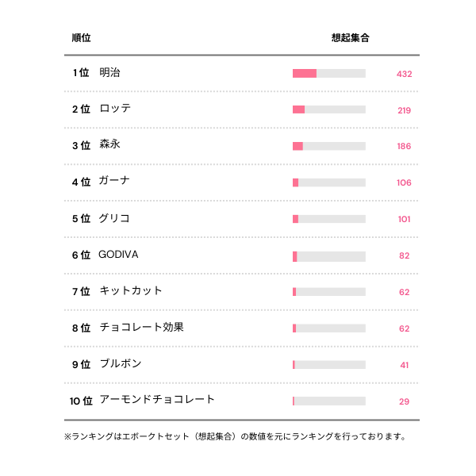Select the アーモンドチョコレート entry
Screen dimensions: 476x476
(x=157, y=400)
